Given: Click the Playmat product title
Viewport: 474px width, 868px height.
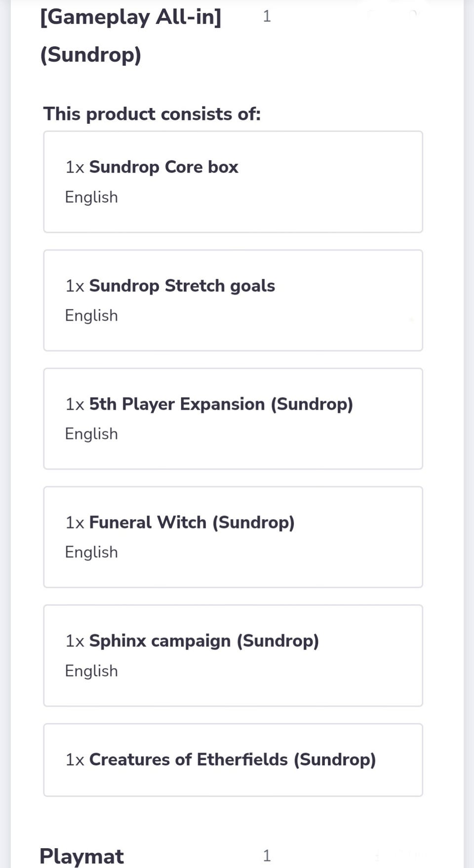Looking at the screenshot, I should point(81,856).
